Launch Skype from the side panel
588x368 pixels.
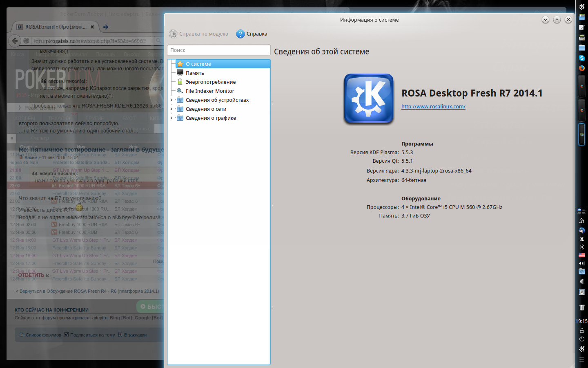[x=582, y=58]
